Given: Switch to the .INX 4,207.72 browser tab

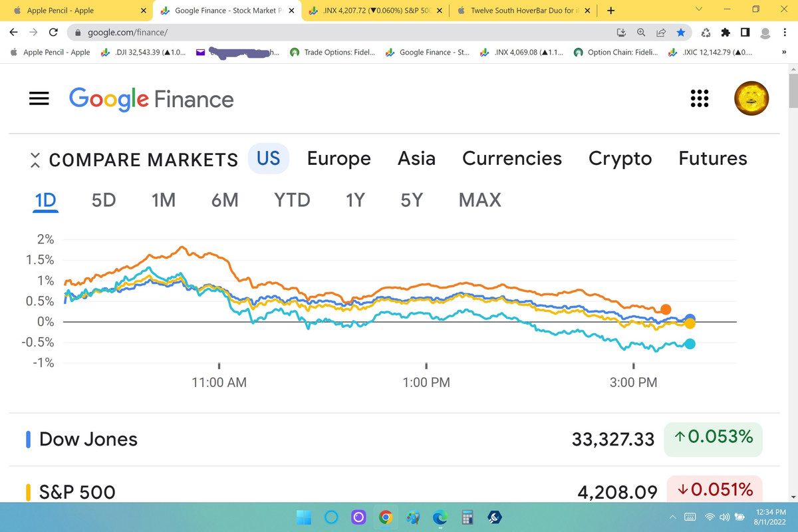Looking at the screenshot, I should pyautogui.click(x=376, y=11).
